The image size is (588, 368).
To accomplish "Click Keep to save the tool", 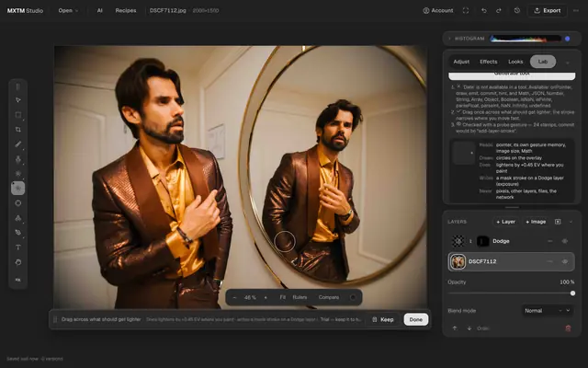I will [383, 319].
